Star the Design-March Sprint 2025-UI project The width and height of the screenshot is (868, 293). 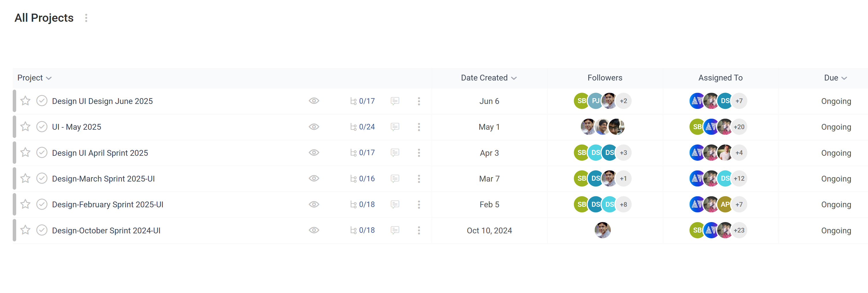coord(25,179)
